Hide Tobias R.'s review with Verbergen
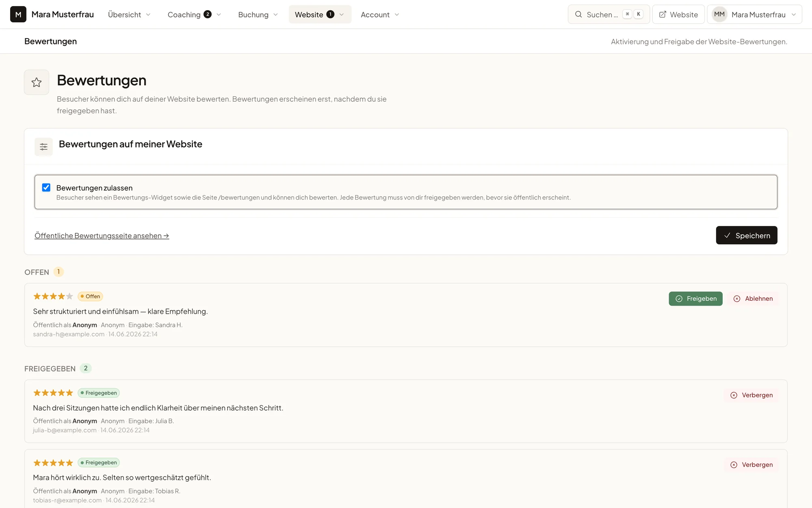The image size is (812, 508). pyautogui.click(x=752, y=465)
